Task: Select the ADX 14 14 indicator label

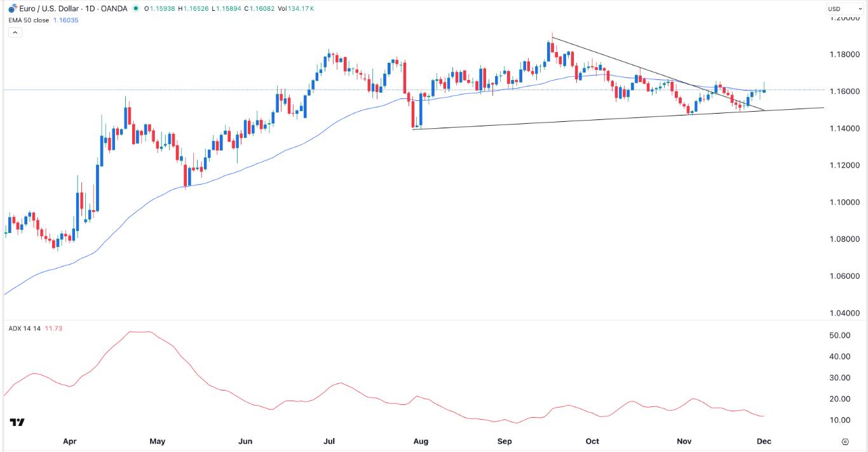Action: [25, 328]
